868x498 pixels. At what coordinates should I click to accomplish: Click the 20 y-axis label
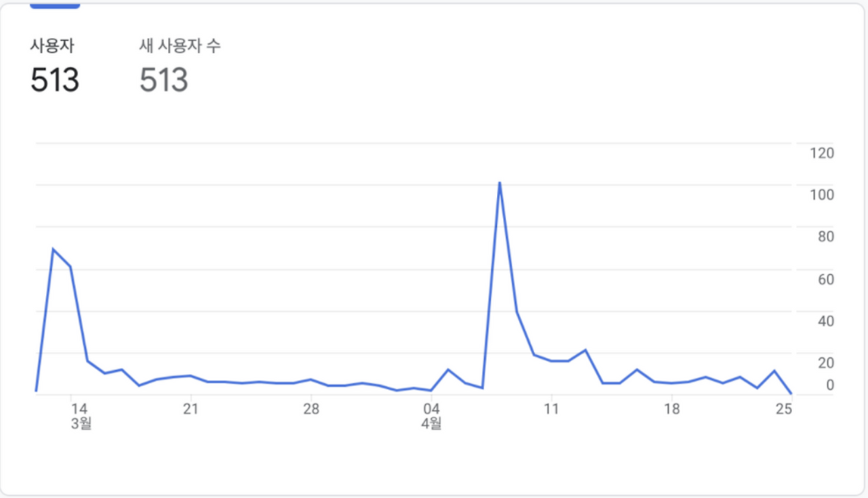[x=826, y=363]
